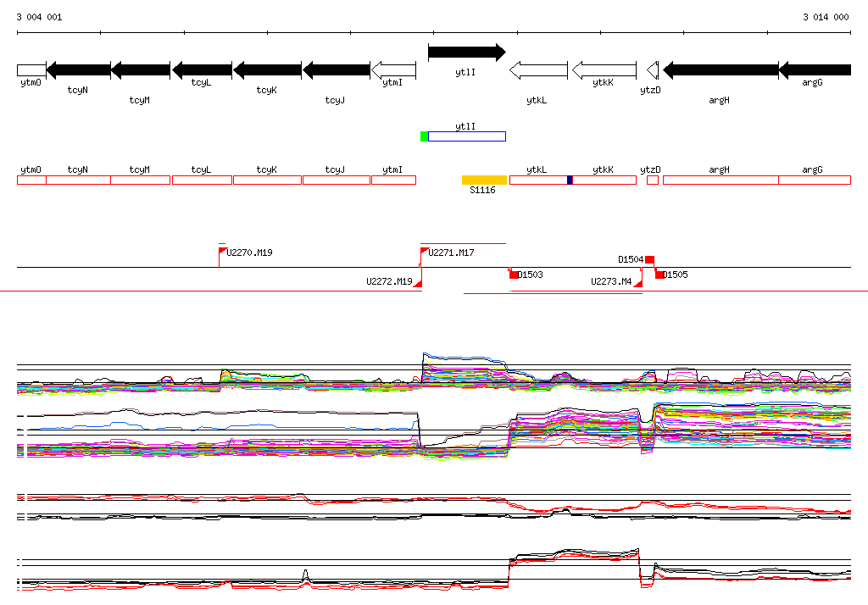Viewport: 868px width, 605px height.
Task: Click the U2271.M17 text label
Action: point(451,253)
